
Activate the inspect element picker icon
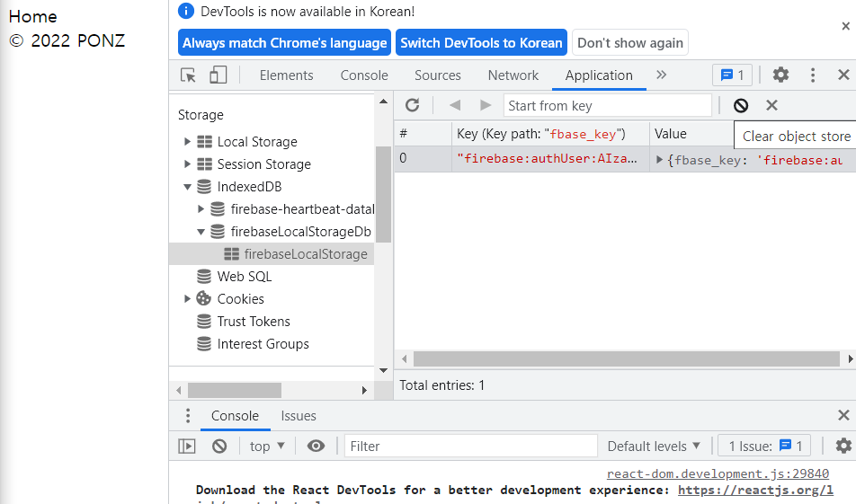[188, 75]
